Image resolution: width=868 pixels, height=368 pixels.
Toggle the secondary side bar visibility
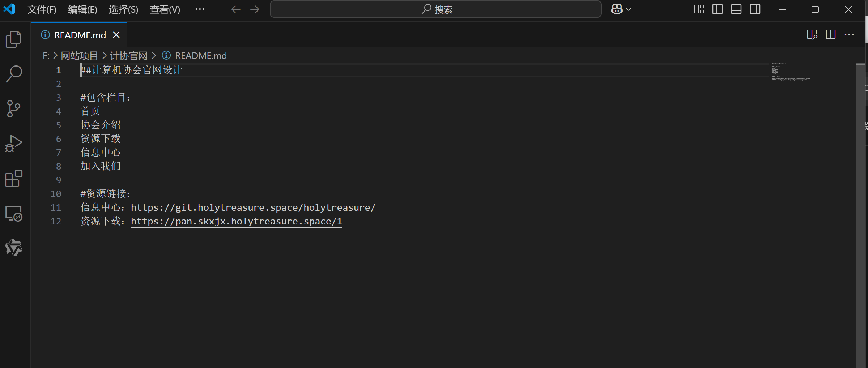point(755,9)
